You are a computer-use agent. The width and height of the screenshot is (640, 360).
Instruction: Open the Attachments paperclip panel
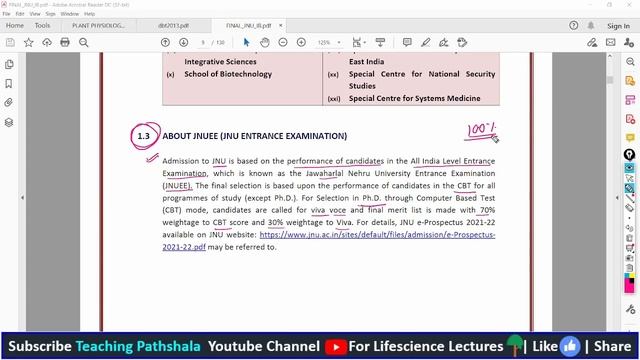tap(9, 102)
